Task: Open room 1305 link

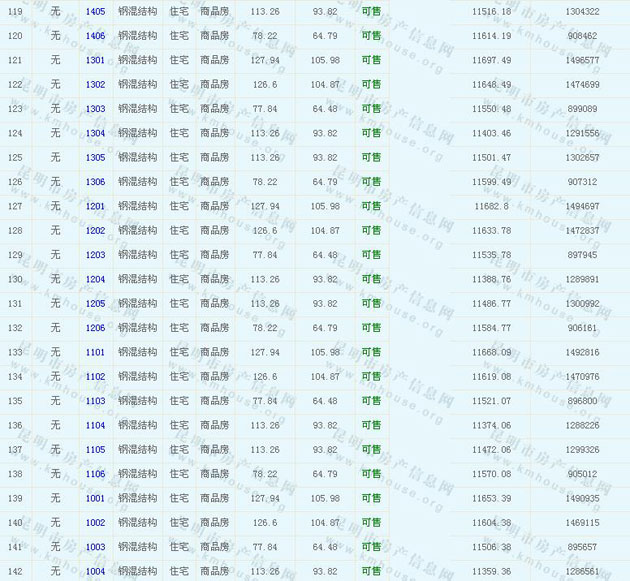Action: pos(95,157)
